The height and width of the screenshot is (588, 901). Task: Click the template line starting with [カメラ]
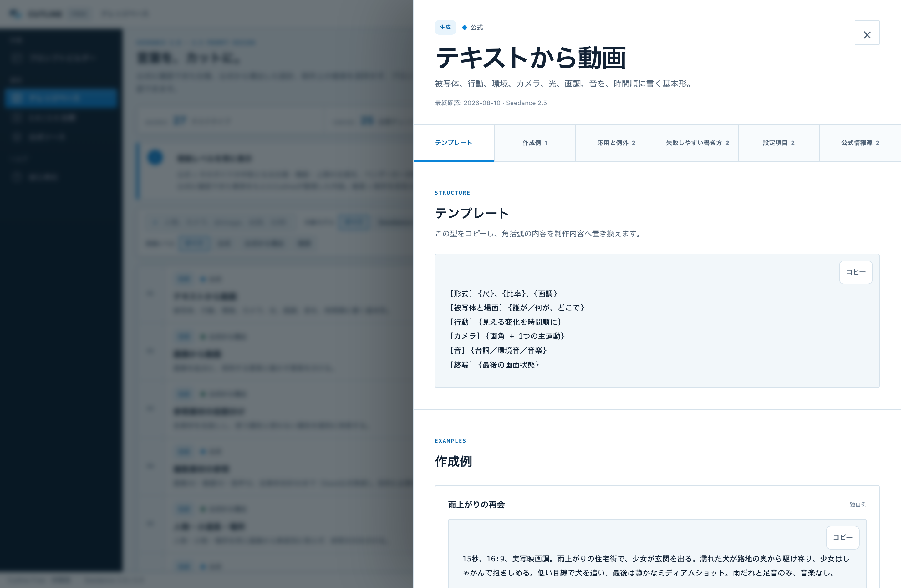pyautogui.click(x=507, y=336)
